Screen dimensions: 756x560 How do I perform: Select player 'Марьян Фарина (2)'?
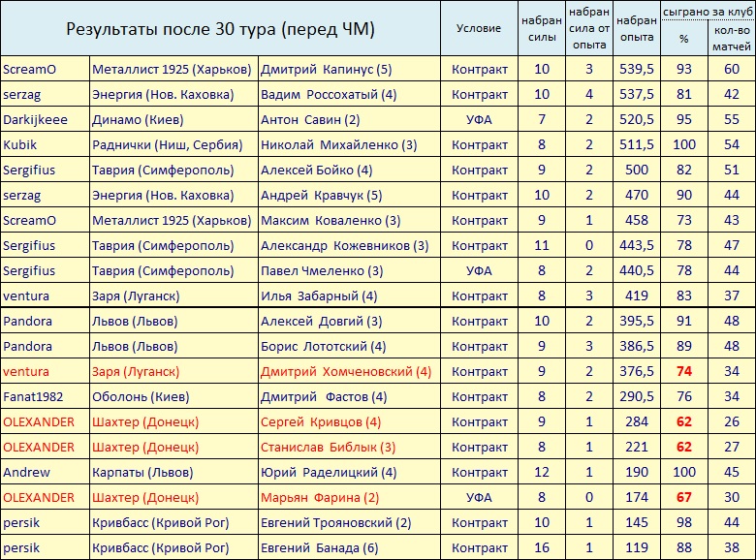(320, 497)
